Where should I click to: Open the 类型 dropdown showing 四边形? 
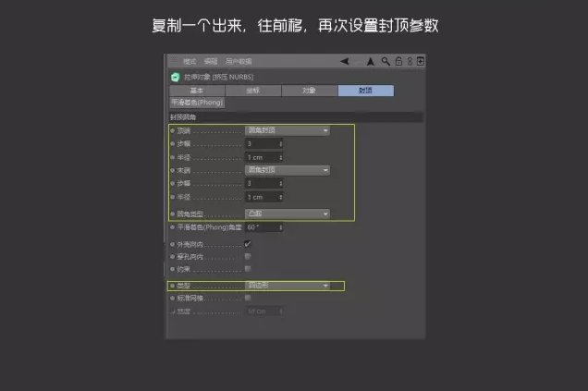tap(288, 286)
